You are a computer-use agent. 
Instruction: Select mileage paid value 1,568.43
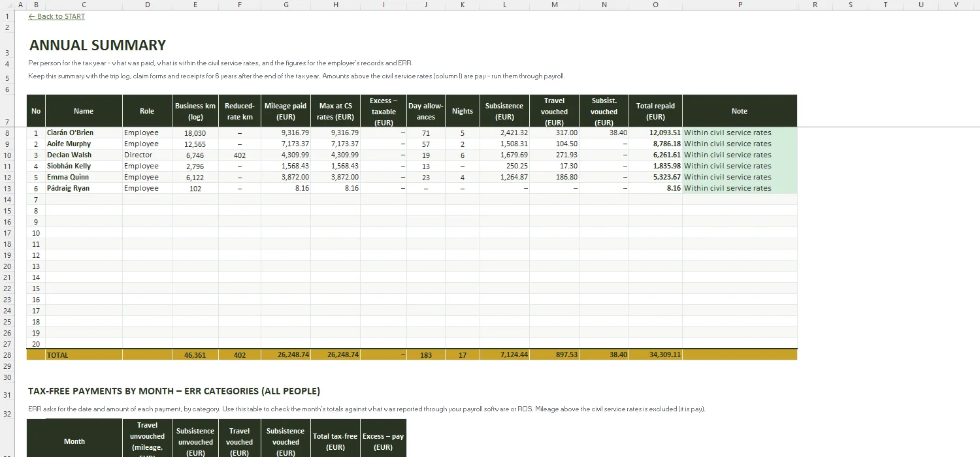click(x=286, y=166)
